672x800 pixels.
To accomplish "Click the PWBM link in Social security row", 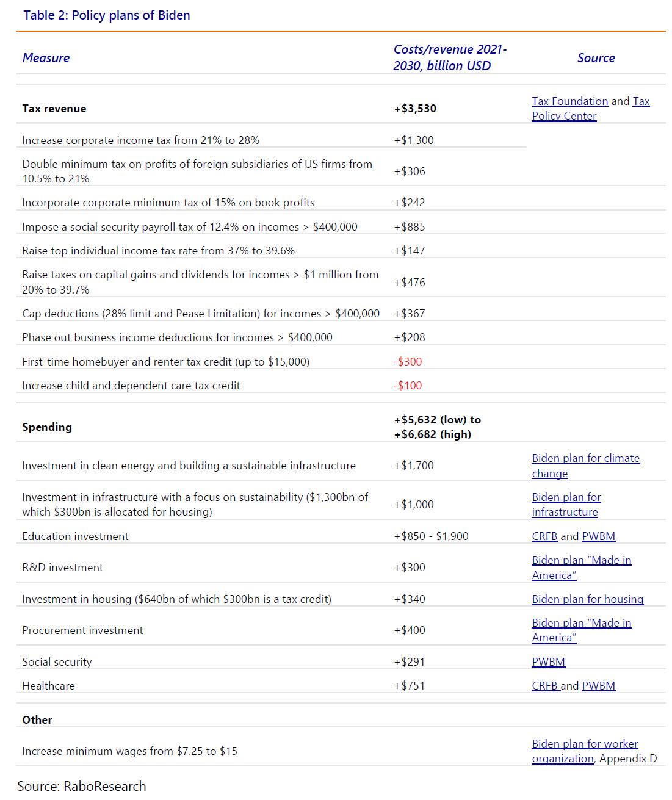I will click(548, 662).
